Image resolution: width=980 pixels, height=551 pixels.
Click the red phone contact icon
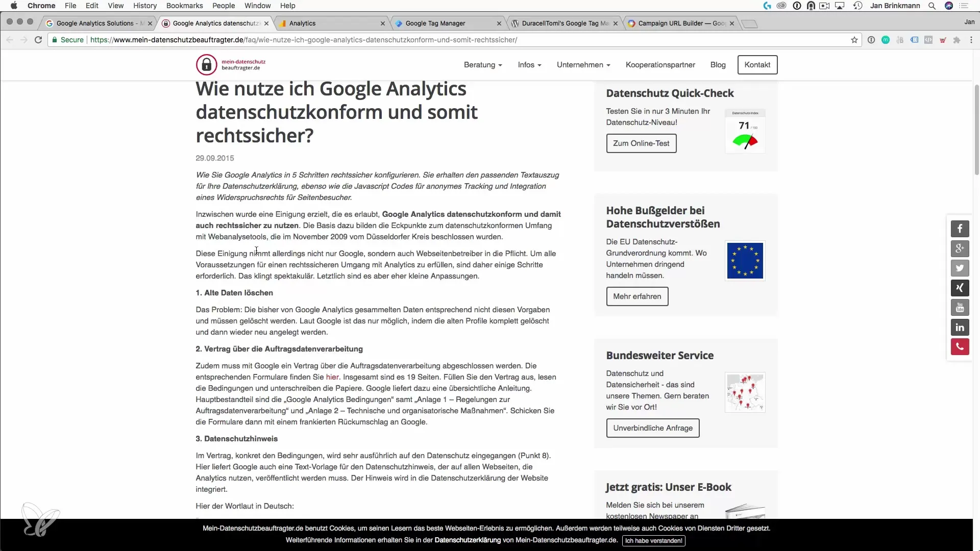pos(960,347)
